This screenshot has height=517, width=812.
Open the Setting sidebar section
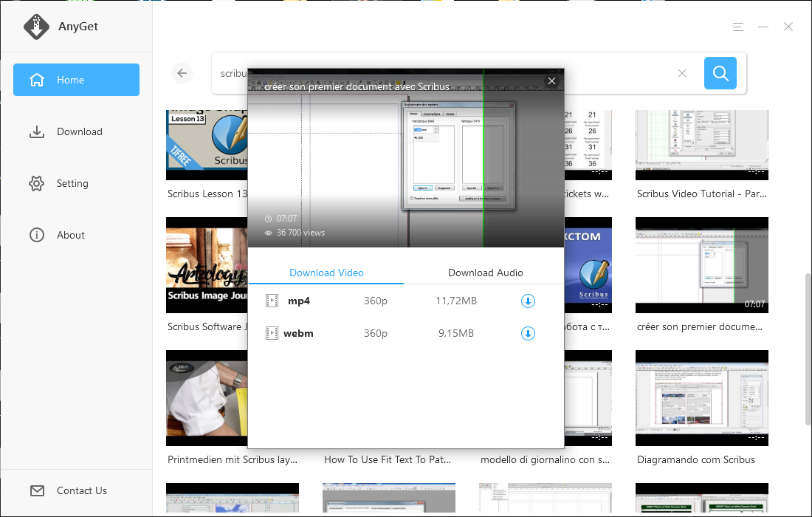pyautogui.click(x=76, y=183)
